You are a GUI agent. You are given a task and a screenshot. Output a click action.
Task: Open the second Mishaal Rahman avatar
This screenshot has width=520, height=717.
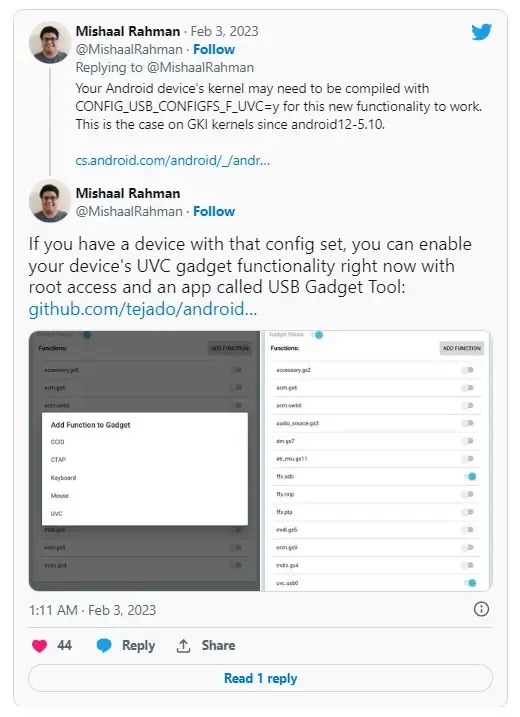click(x=50, y=201)
